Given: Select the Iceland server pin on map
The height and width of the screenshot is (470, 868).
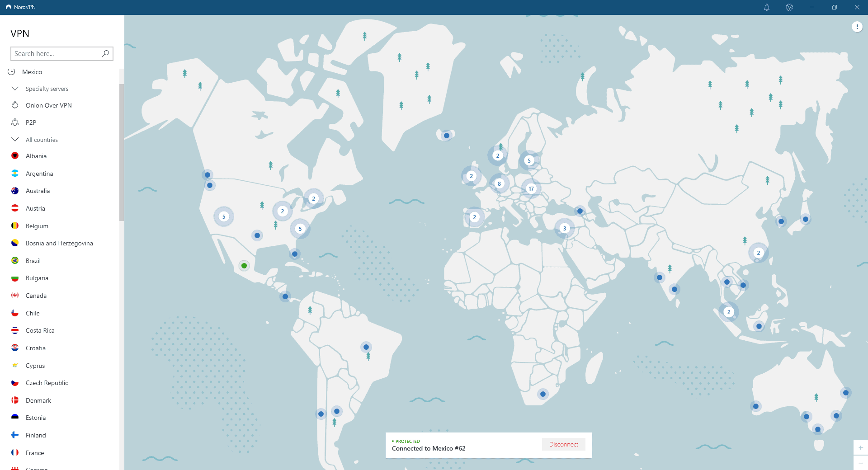Looking at the screenshot, I should click(447, 136).
